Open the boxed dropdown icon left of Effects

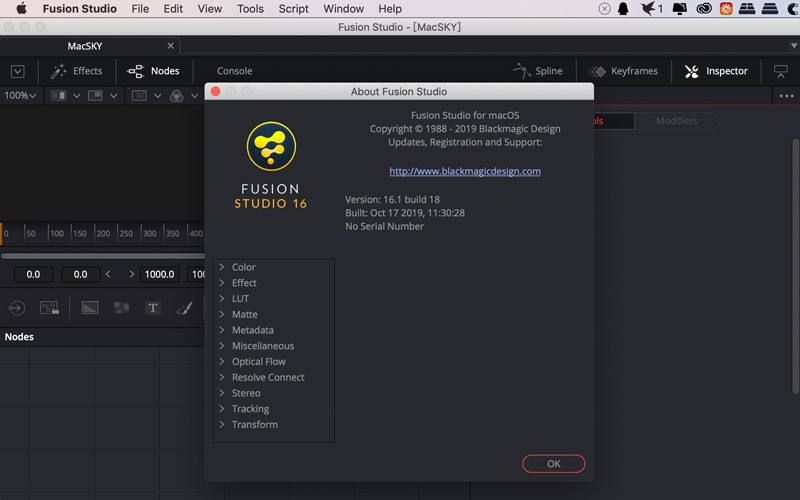17,71
